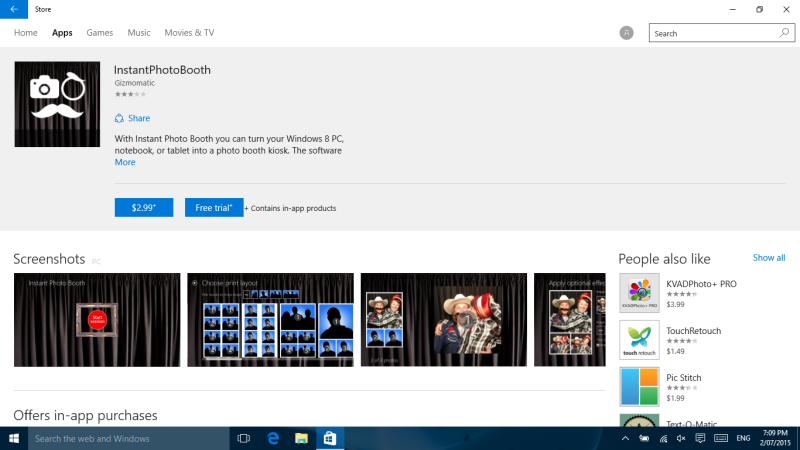
Task: Open the Apply optional effects screenshot
Action: pos(570,320)
